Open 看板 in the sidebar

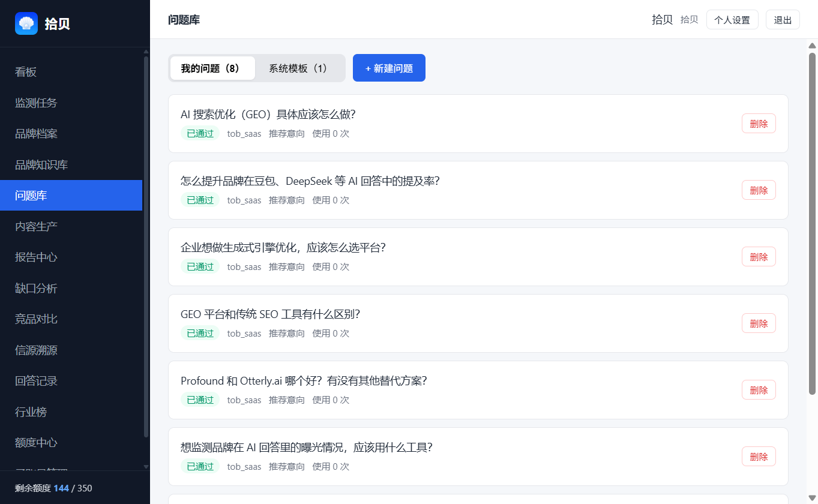71,72
